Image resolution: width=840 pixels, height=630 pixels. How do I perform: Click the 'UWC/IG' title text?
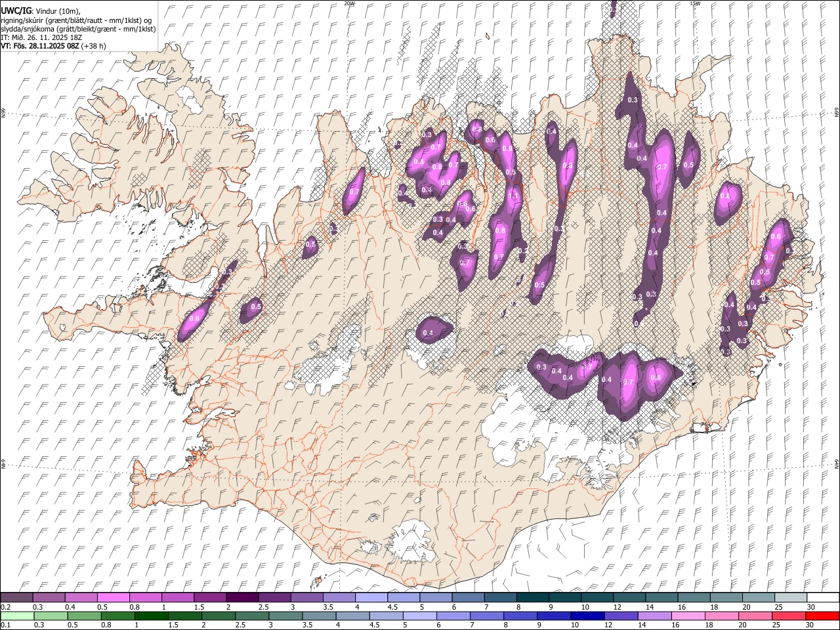coord(16,11)
